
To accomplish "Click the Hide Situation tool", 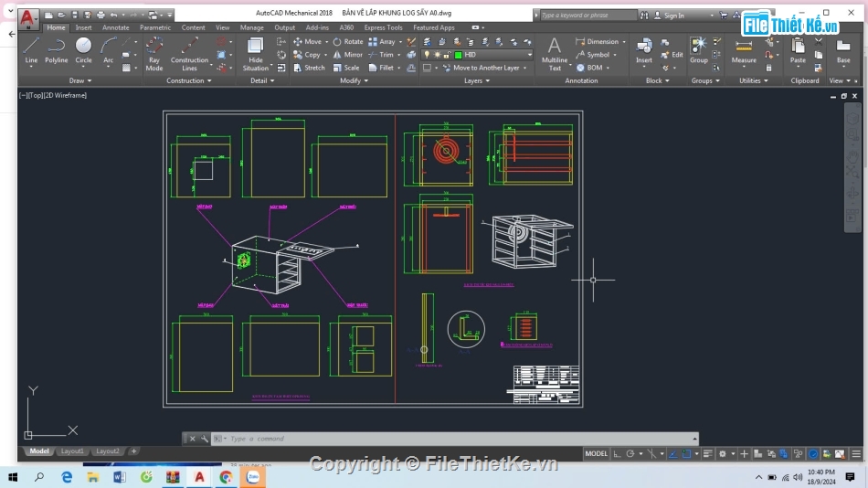I will [255, 54].
